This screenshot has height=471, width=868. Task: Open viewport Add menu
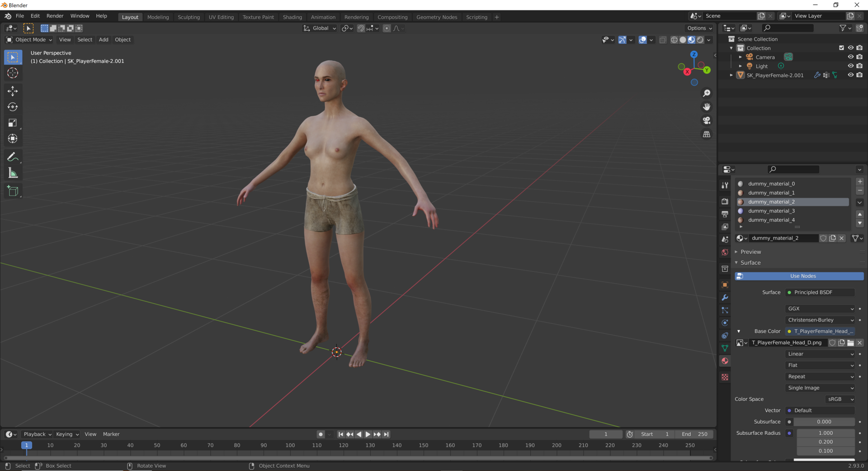pyautogui.click(x=104, y=40)
